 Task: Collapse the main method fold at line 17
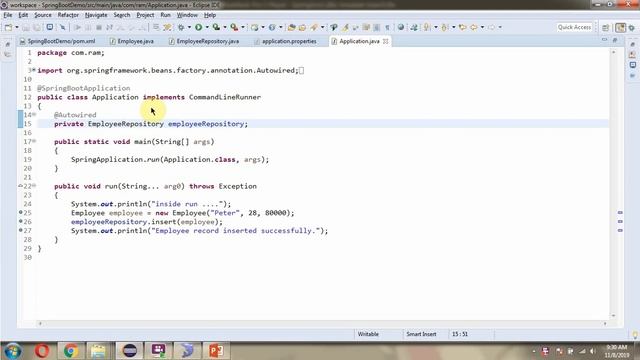tap(34, 141)
